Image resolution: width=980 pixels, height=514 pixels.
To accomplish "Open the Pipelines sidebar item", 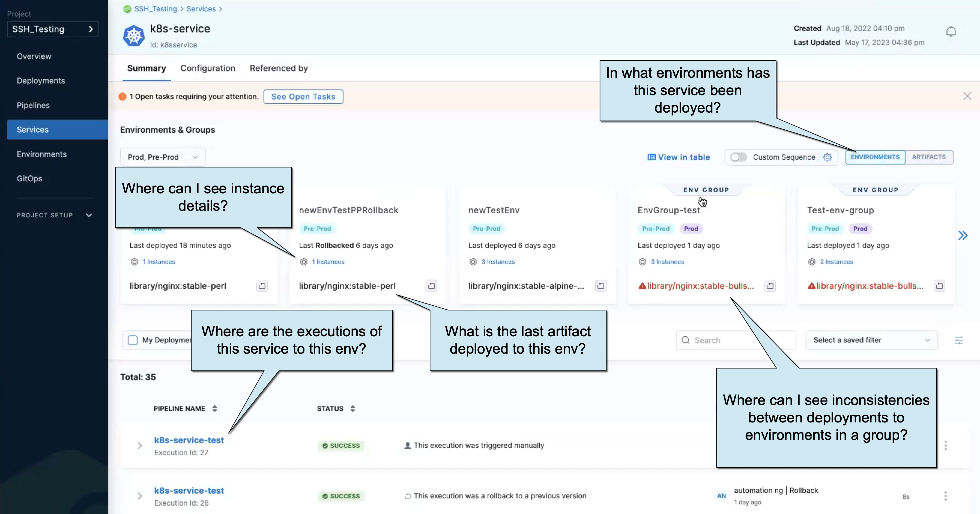I will point(33,105).
